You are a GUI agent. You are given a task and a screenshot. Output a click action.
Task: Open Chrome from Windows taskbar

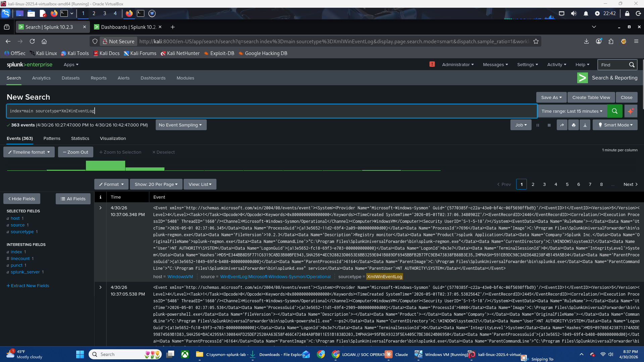point(321,354)
